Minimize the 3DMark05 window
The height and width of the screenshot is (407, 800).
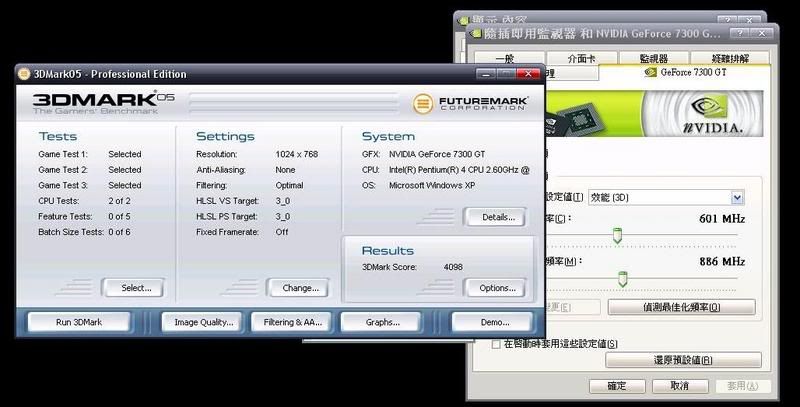click(486, 74)
